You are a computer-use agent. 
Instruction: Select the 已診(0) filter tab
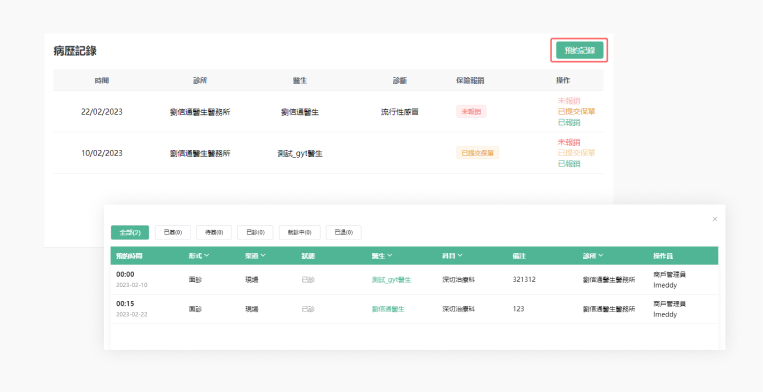[x=255, y=232]
